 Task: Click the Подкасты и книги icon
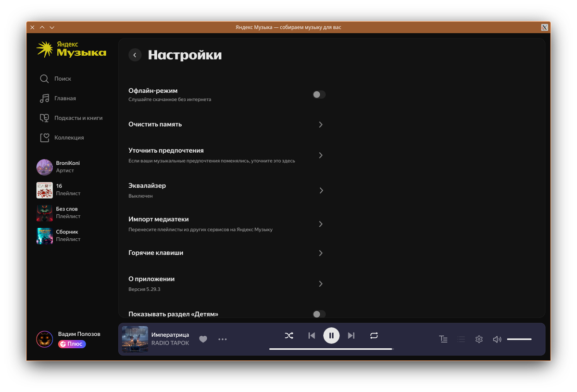[44, 118]
